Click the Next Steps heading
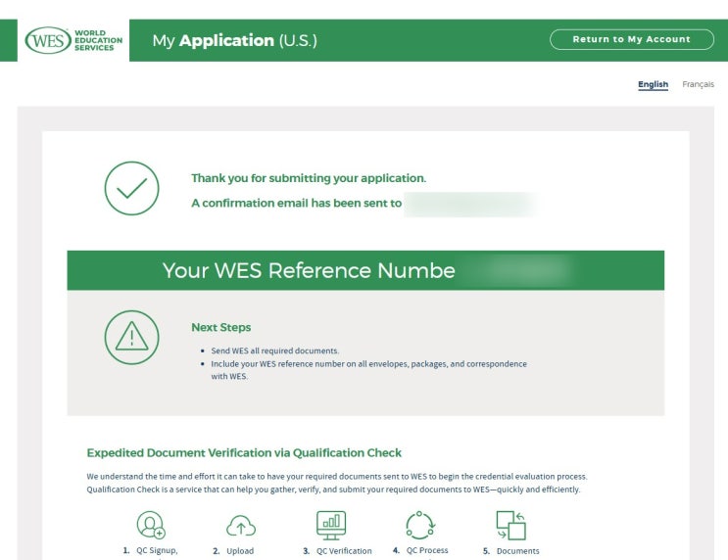The image size is (728, 560). [221, 328]
